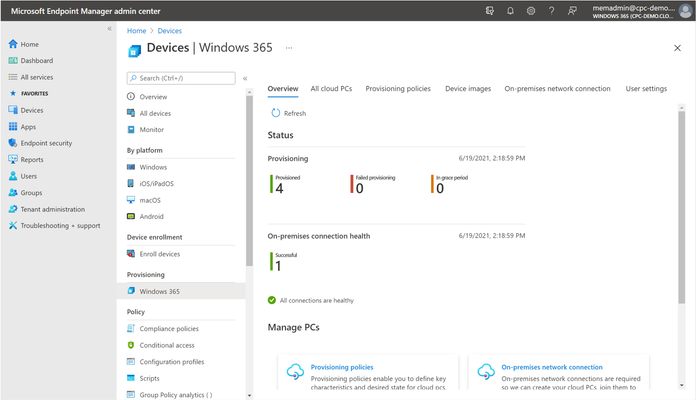
Task: Open the help question mark icon
Action: coord(551,11)
